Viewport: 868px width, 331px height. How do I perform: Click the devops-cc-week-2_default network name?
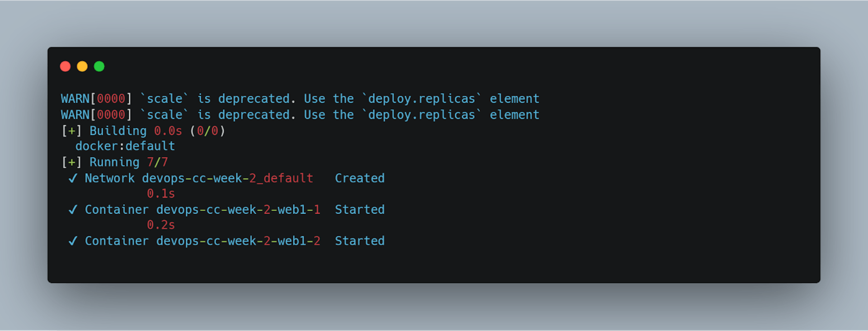(x=227, y=179)
